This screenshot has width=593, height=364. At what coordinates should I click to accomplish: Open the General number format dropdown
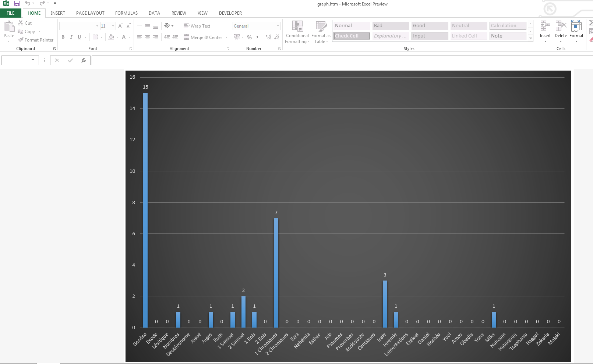(x=278, y=26)
